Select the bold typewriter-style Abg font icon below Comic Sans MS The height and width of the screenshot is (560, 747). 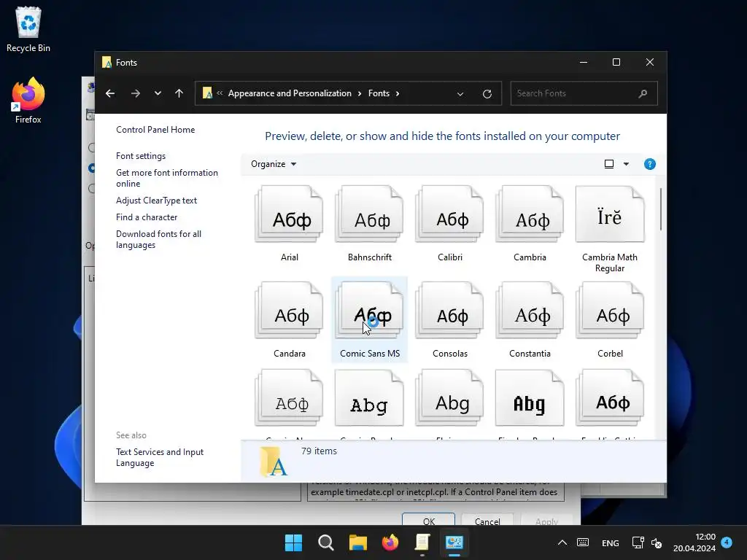(x=369, y=398)
